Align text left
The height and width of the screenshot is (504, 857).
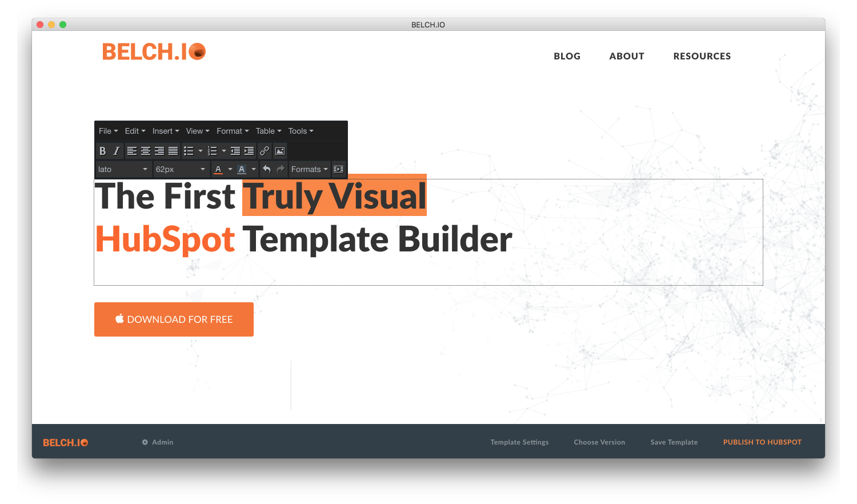click(x=132, y=151)
